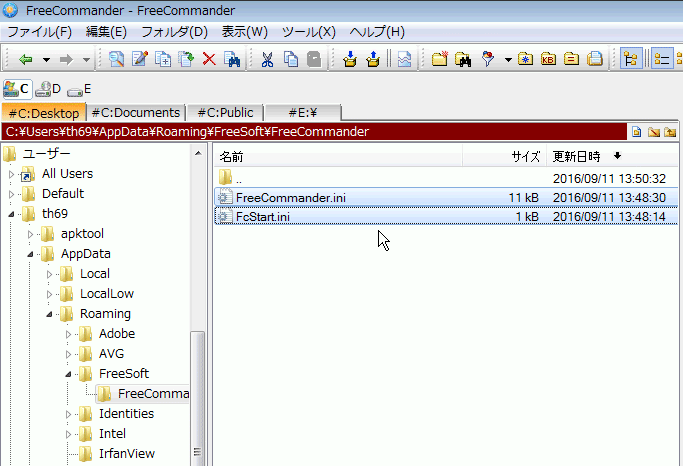The height and width of the screenshot is (466, 683).
Task: Switch to the #C:Public tab
Action: [225, 113]
